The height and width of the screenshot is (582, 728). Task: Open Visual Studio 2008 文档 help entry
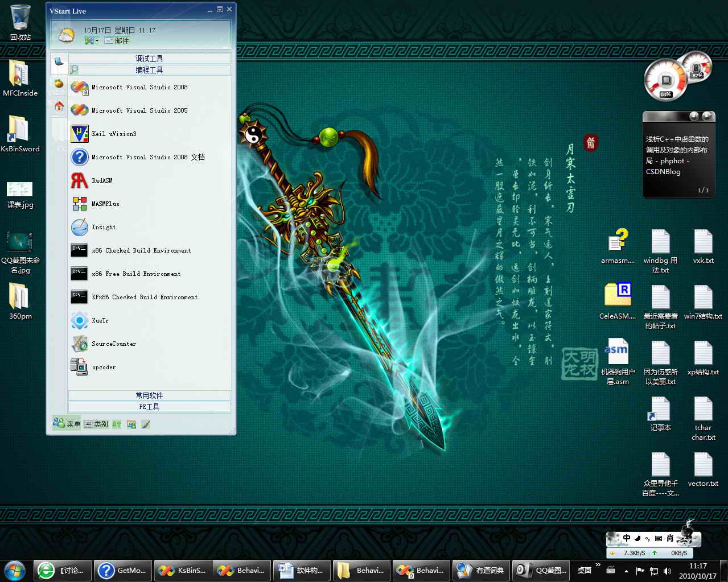[150, 158]
